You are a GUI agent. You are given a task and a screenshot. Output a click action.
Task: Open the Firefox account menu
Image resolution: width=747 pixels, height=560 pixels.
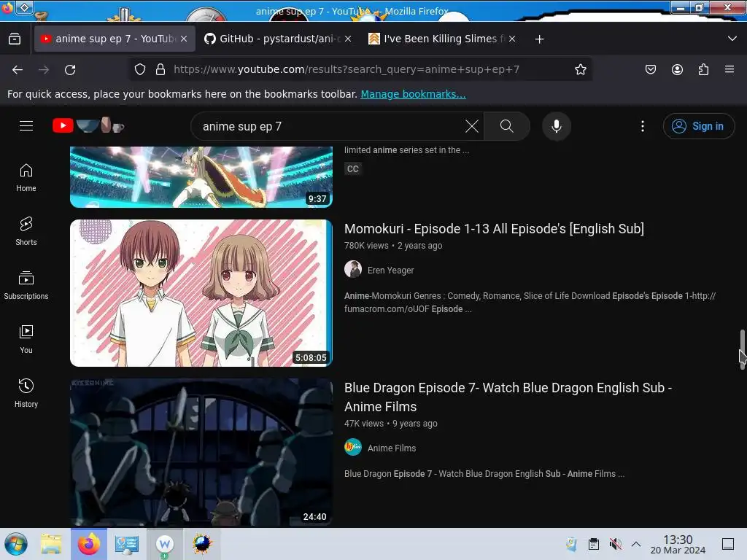[677, 69]
